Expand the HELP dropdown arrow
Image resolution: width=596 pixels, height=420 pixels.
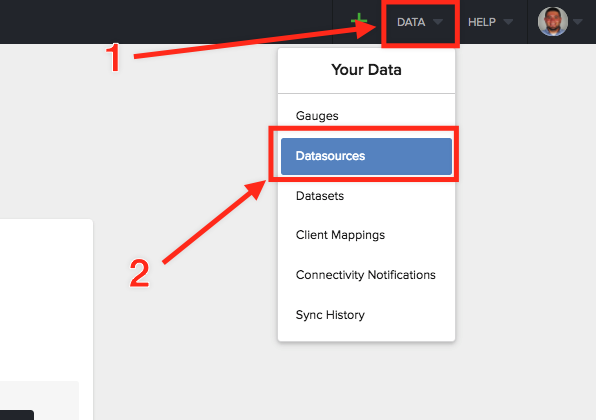point(508,22)
